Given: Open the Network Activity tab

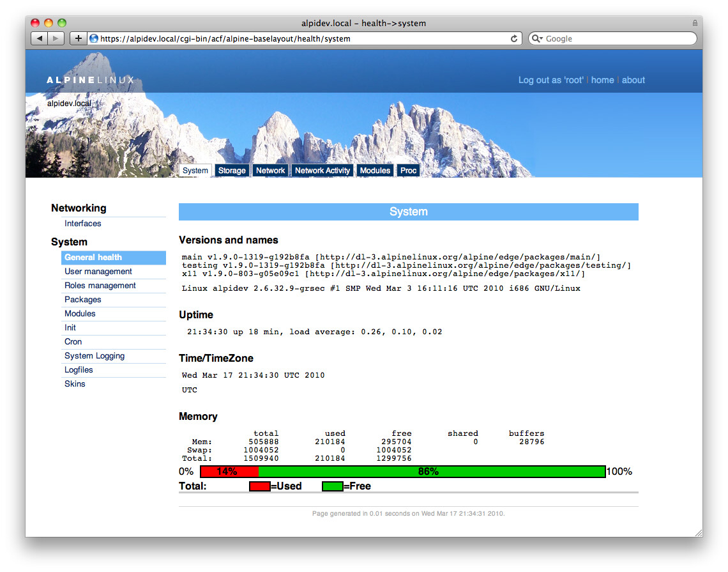Looking at the screenshot, I should 322,171.
